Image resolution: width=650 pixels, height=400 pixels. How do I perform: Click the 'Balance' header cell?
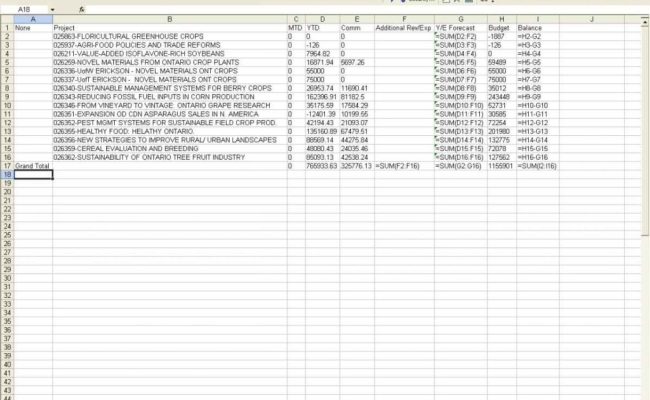point(538,28)
